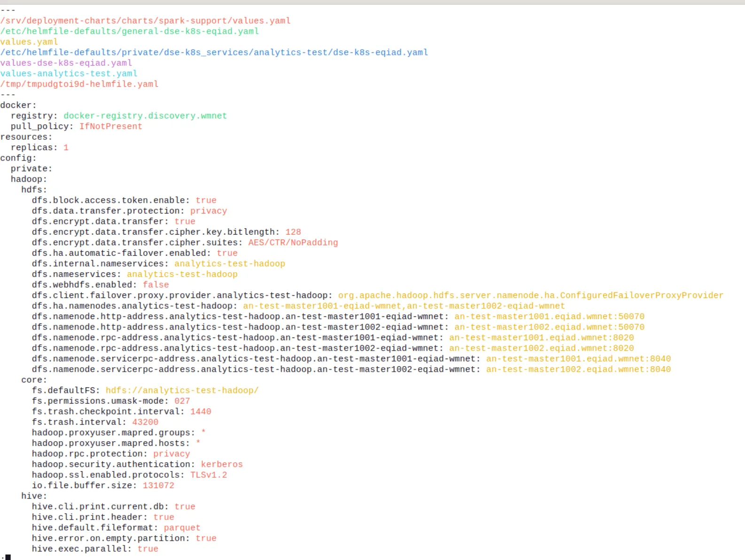Select the dfs.ha.namenodes namenode list value
The width and height of the screenshot is (745, 560).
point(404,306)
